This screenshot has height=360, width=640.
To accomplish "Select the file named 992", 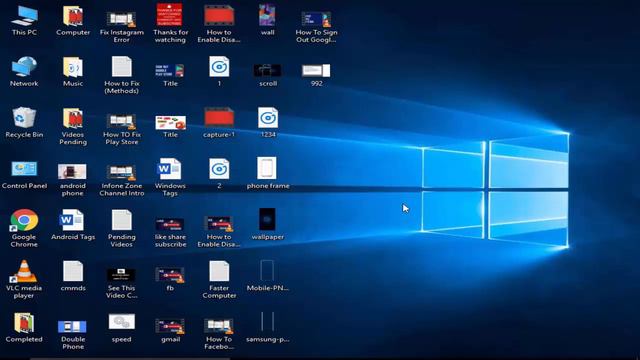I will pos(316,75).
